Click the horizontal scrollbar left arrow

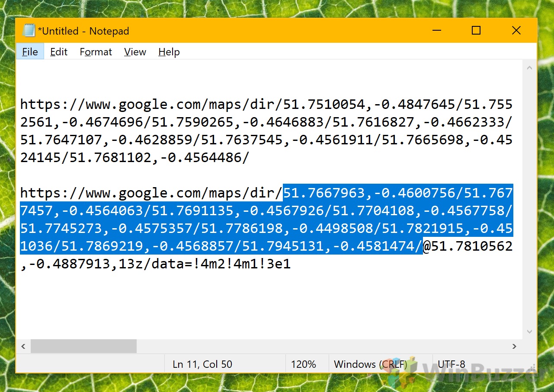23,346
